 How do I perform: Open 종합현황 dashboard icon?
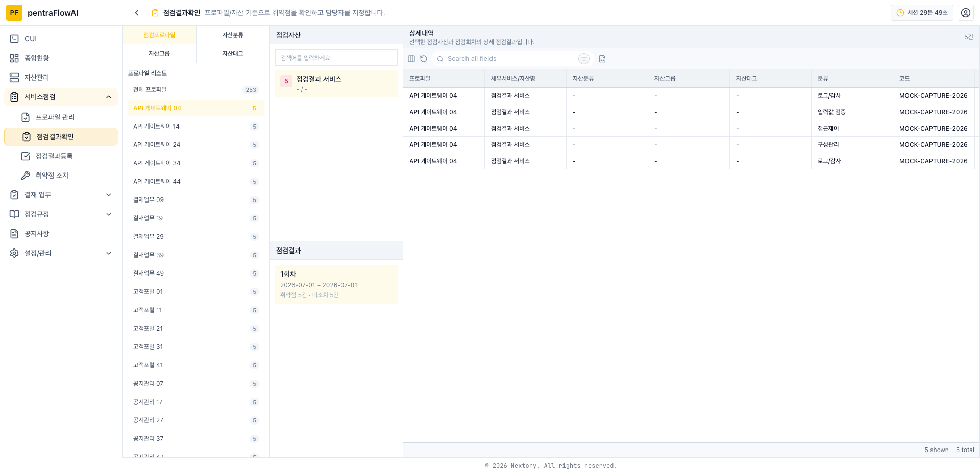(14, 58)
